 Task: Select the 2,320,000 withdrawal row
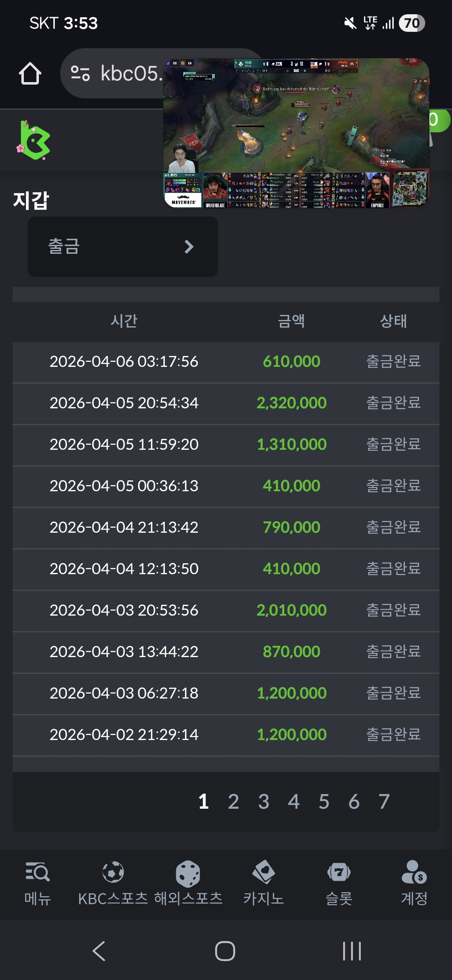(x=226, y=403)
